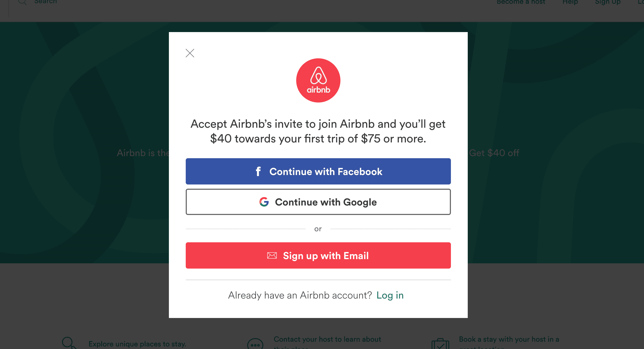Click the search magnifier icon in header
Screen dimensions: 644x349
[x=22, y=2]
